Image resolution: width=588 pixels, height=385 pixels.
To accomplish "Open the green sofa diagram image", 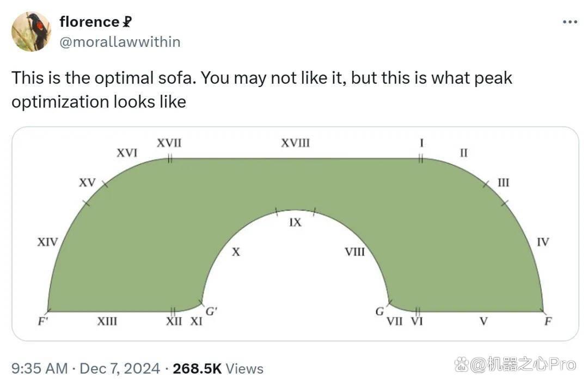I will pyautogui.click(x=295, y=234).
